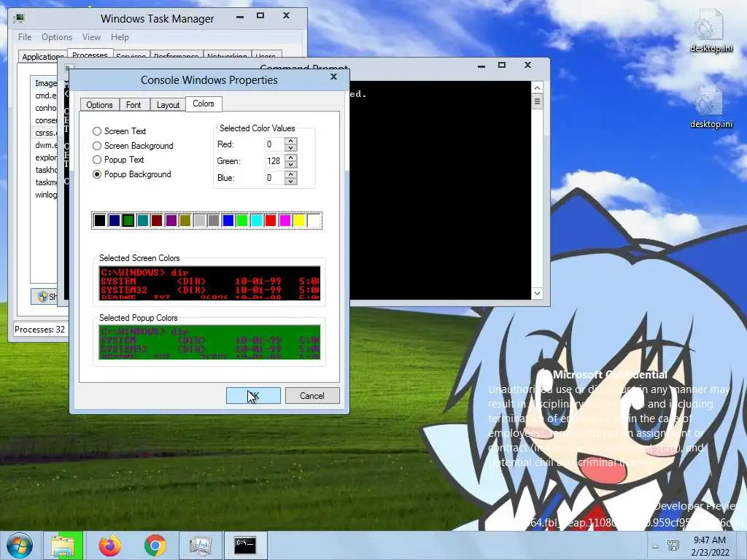747x560 pixels.
Task: Pick the dark gray color swatch
Action: 214,220
